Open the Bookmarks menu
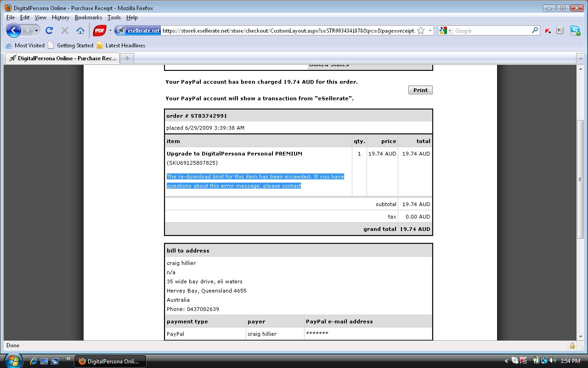Image resolution: width=588 pixels, height=368 pixels. (88, 17)
